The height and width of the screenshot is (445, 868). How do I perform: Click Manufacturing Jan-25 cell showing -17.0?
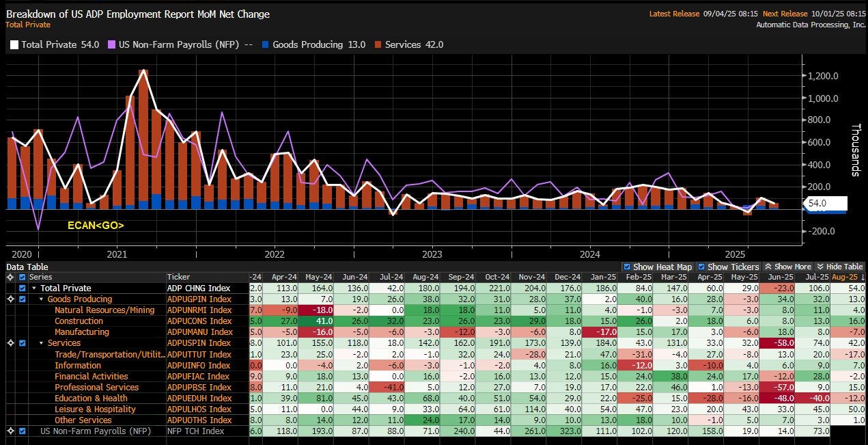coord(600,332)
